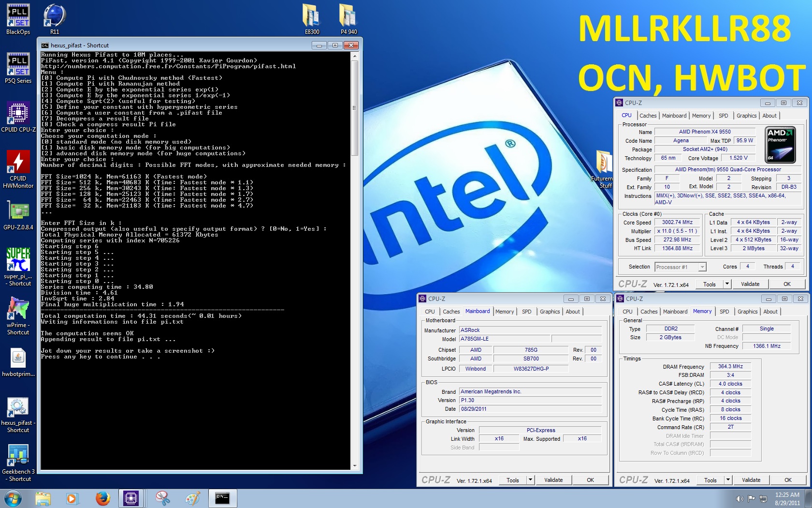Expand Tools dropdown arrow in top CPU-Z window
This screenshot has width=812, height=508.
[727, 284]
